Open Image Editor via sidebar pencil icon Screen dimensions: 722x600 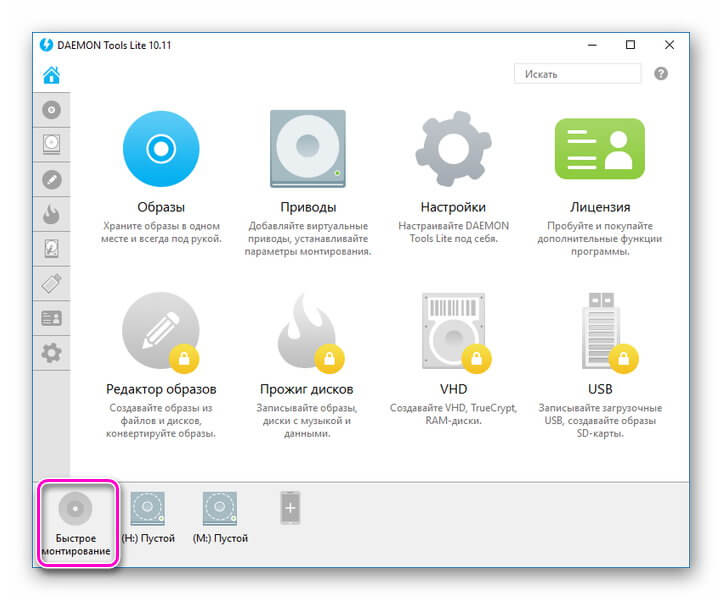[x=52, y=180]
